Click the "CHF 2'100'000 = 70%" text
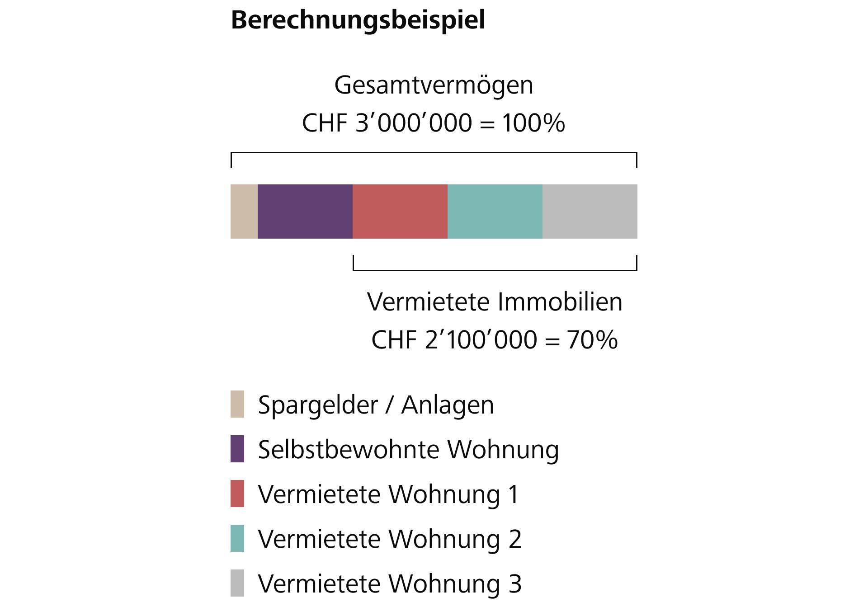Screen dimensions: 868x602 495,340
